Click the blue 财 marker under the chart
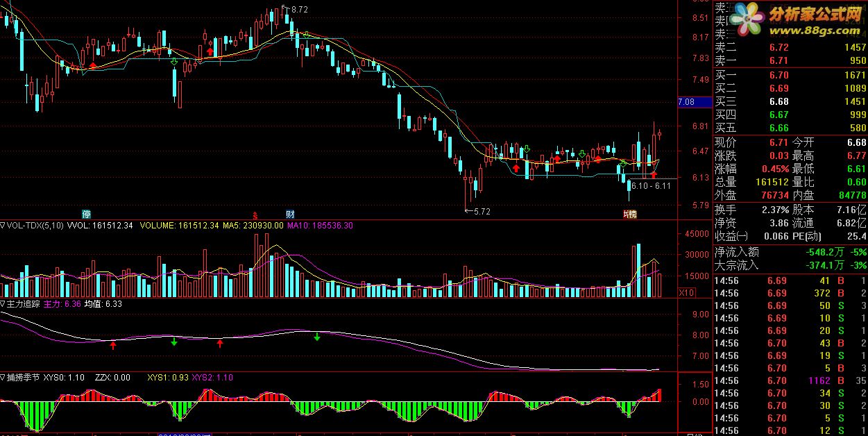This screenshot has width=868, height=436. point(291,214)
